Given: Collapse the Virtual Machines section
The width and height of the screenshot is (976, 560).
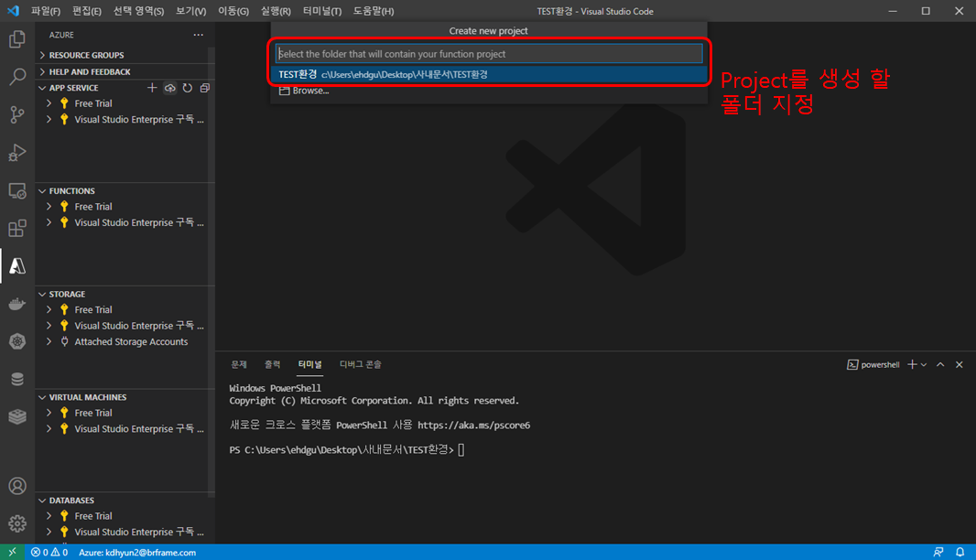Looking at the screenshot, I should (x=42, y=397).
